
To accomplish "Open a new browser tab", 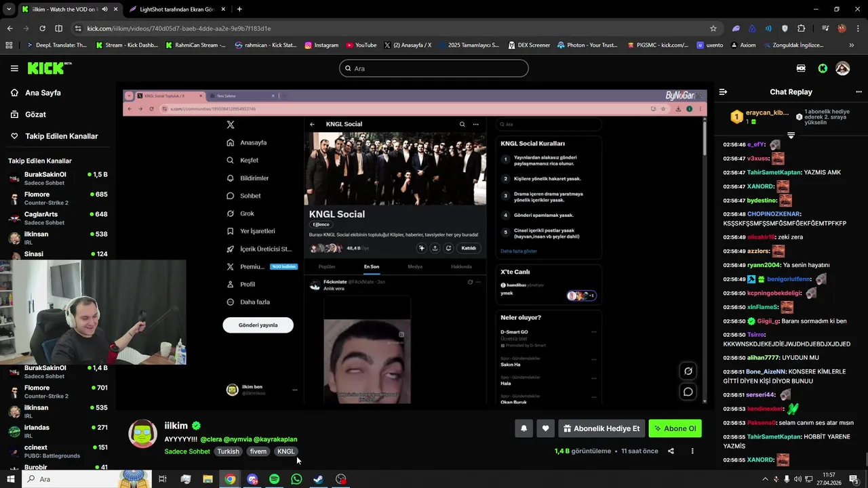I will [x=239, y=9].
